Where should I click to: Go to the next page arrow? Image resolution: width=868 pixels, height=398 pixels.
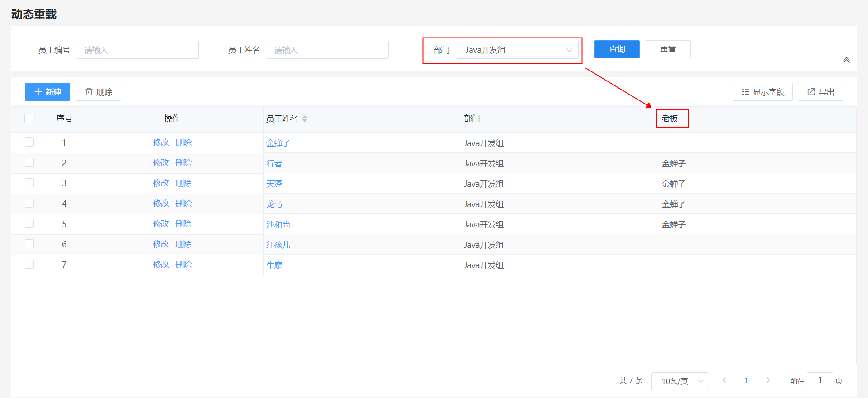pos(768,380)
